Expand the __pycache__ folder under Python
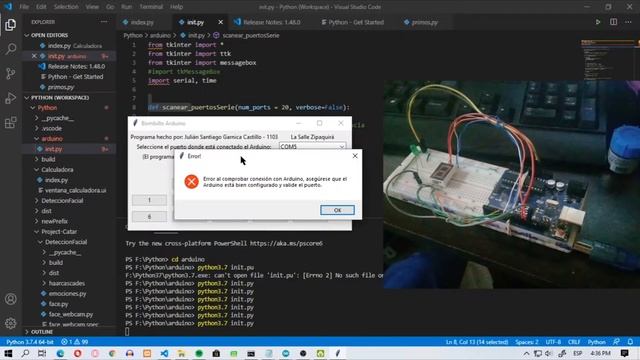 coord(57,118)
